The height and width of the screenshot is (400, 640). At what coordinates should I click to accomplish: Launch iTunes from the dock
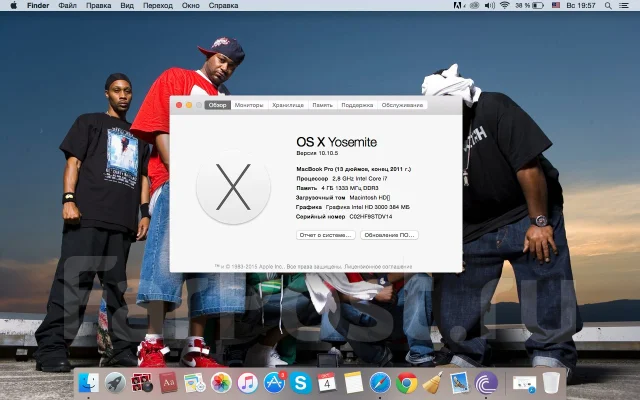point(247,383)
